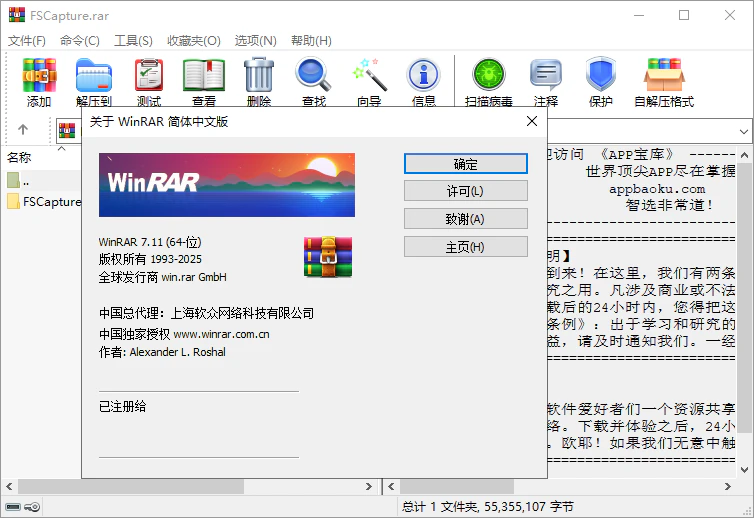754x518 pixels.
Task: Click the appbaoku.com text in comment pane
Action: pos(657,189)
